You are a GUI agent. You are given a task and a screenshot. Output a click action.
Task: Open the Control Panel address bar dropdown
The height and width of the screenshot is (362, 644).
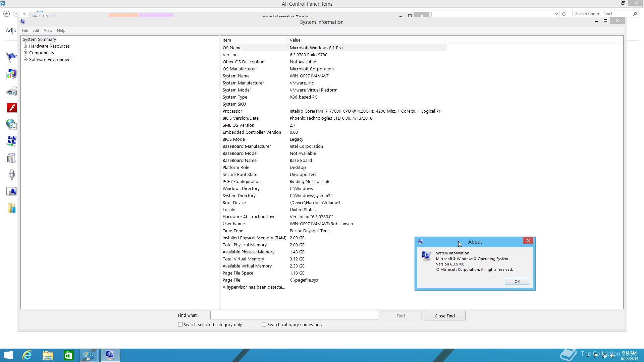click(556, 14)
